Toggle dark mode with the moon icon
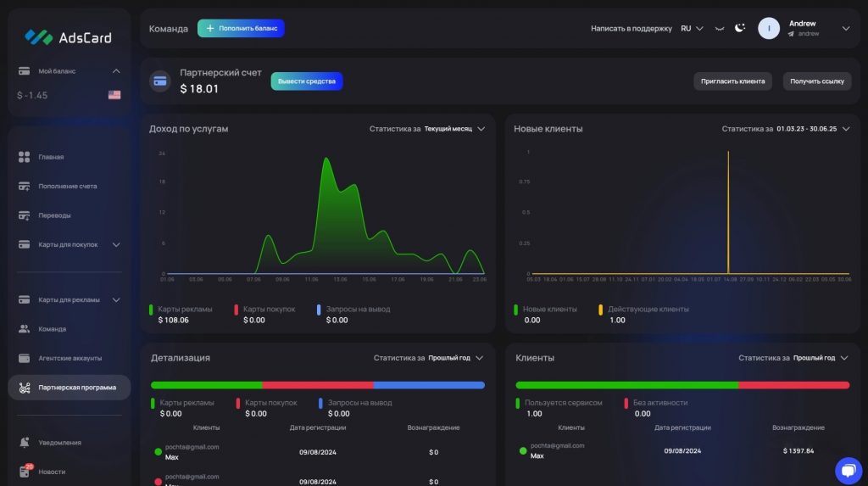Viewport: 868px width, 486px height. [739, 28]
